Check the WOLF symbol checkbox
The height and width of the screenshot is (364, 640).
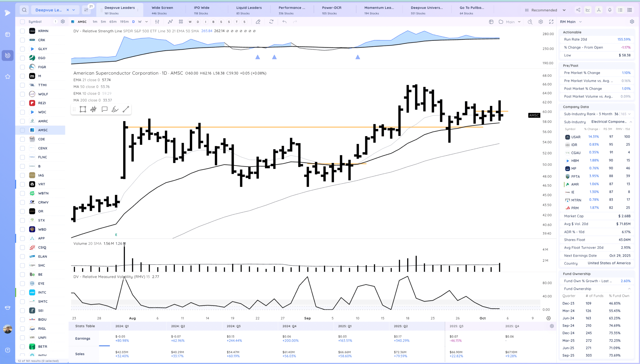pos(22,94)
